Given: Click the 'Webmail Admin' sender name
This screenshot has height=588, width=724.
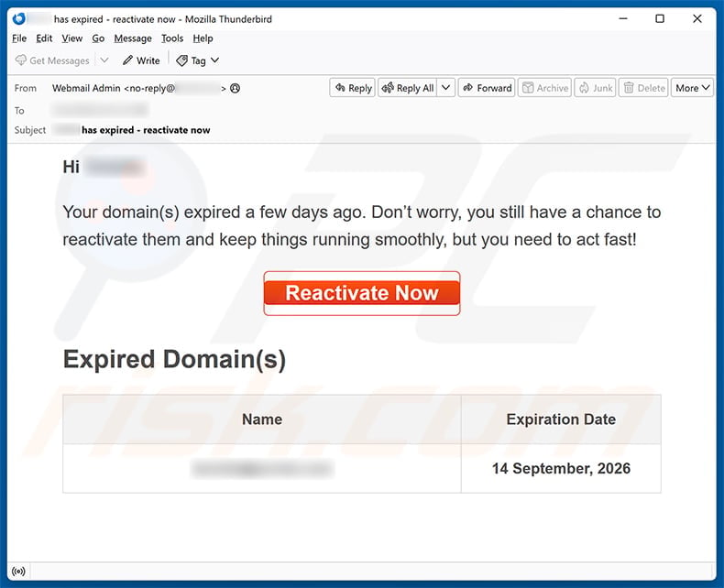Looking at the screenshot, I should [86, 88].
